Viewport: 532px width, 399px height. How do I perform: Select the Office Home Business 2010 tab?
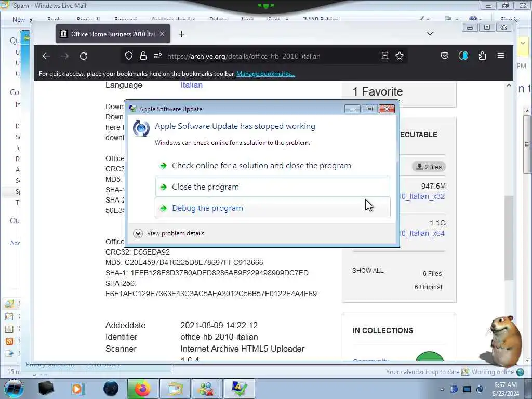113,34
